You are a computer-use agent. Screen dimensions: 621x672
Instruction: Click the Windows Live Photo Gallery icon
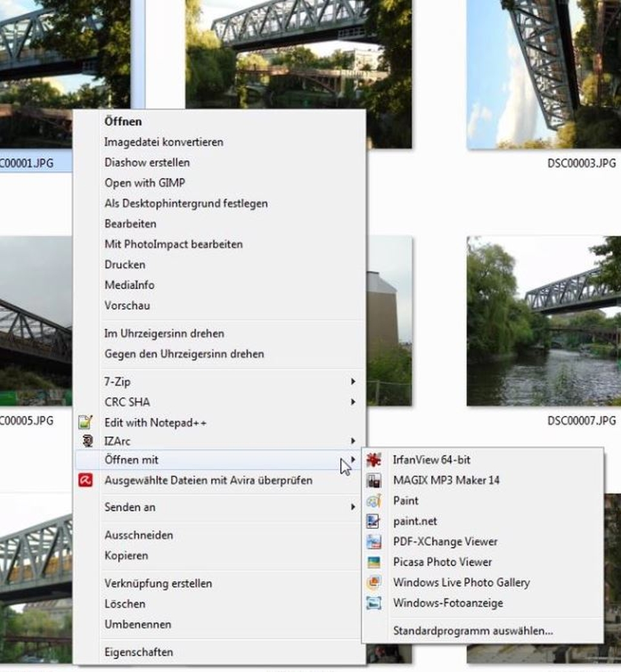(x=374, y=582)
